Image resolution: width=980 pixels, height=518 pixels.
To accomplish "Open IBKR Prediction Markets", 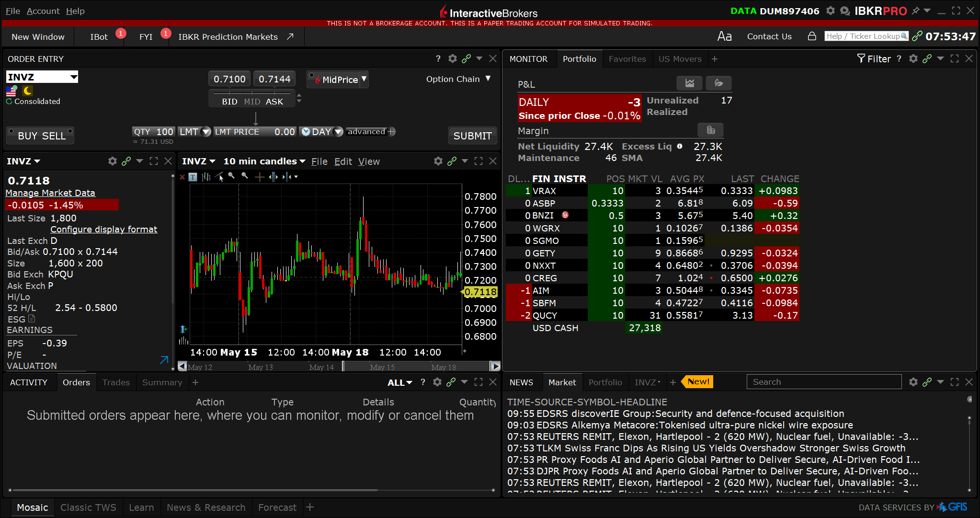I will coord(235,37).
